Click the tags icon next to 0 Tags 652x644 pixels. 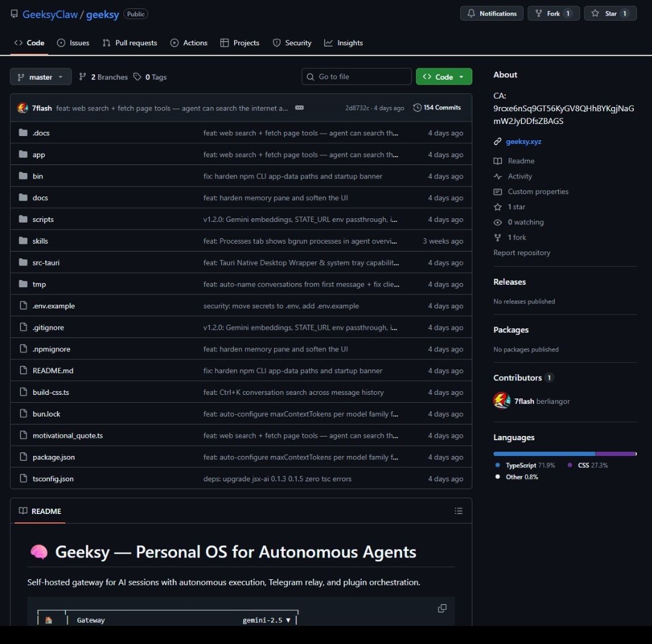click(137, 77)
